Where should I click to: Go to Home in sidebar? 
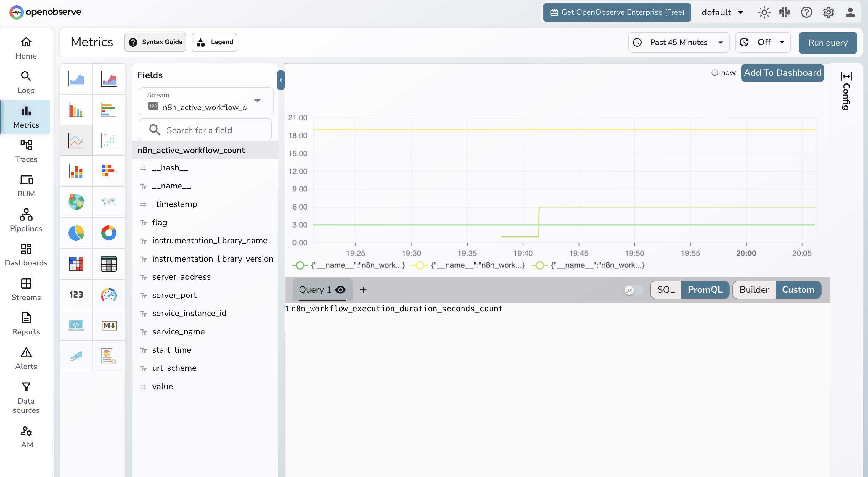point(26,48)
